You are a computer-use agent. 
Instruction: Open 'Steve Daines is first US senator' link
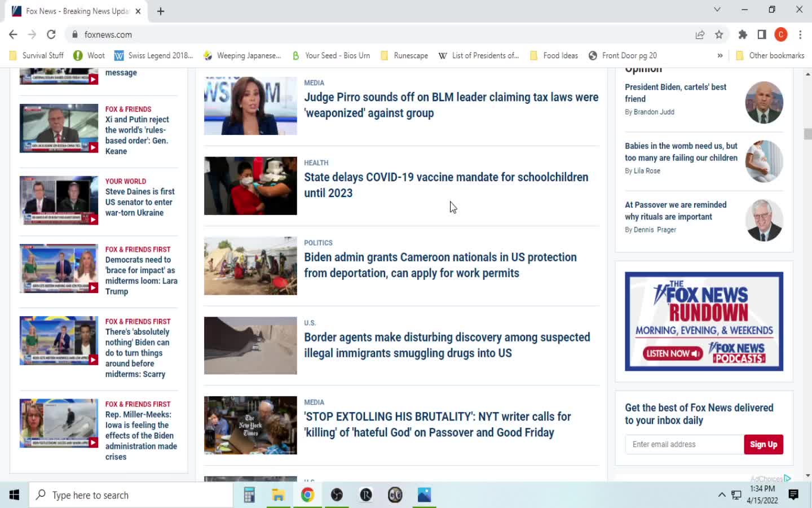tap(140, 202)
